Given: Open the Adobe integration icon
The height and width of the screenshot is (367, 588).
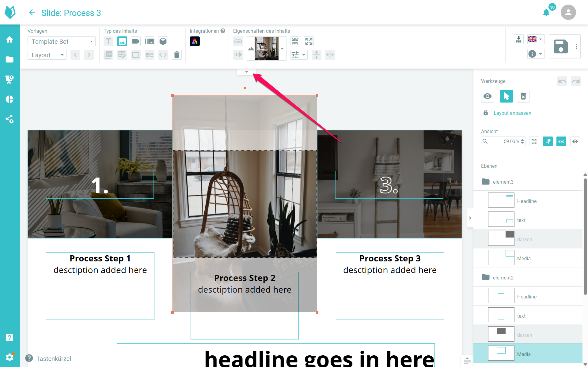Looking at the screenshot, I should (x=195, y=41).
